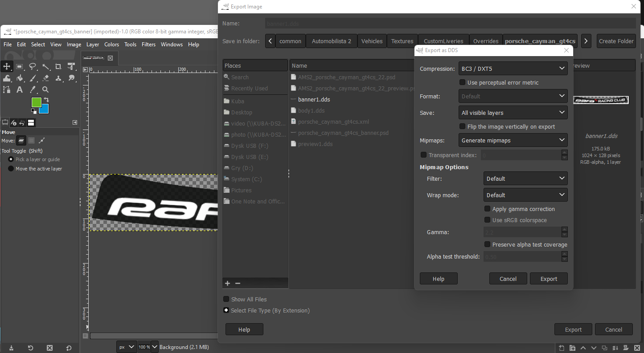Open the px unit dropdown in status bar
The image size is (644, 353).
(127, 347)
